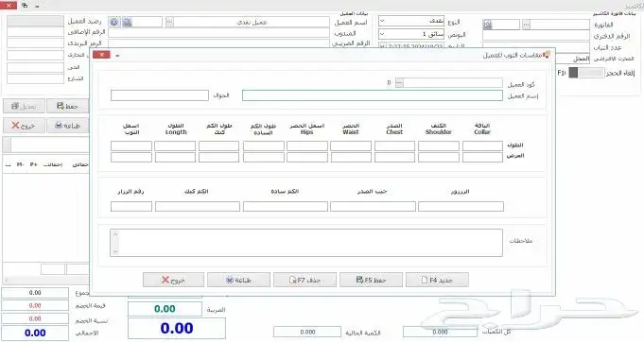
Task: Click the Length column top-row field
Action: tap(175, 146)
